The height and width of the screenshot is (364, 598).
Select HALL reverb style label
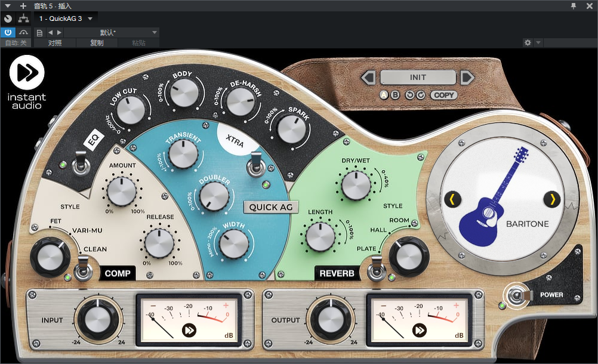(x=378, y=230)
